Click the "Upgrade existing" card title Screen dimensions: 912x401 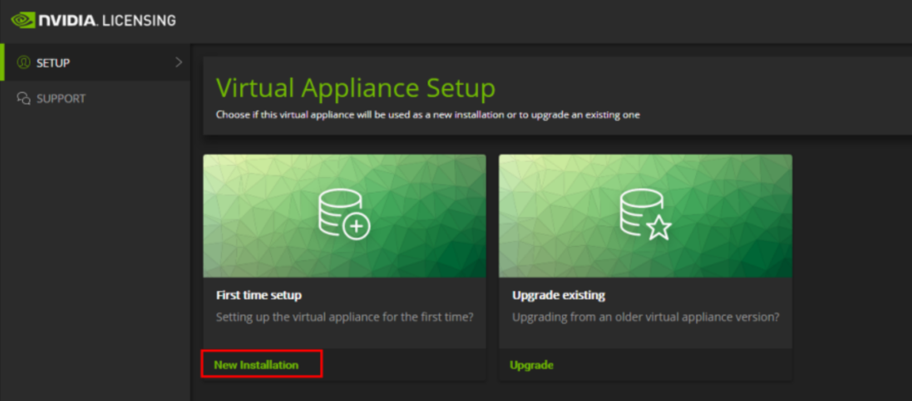point(558,295)
